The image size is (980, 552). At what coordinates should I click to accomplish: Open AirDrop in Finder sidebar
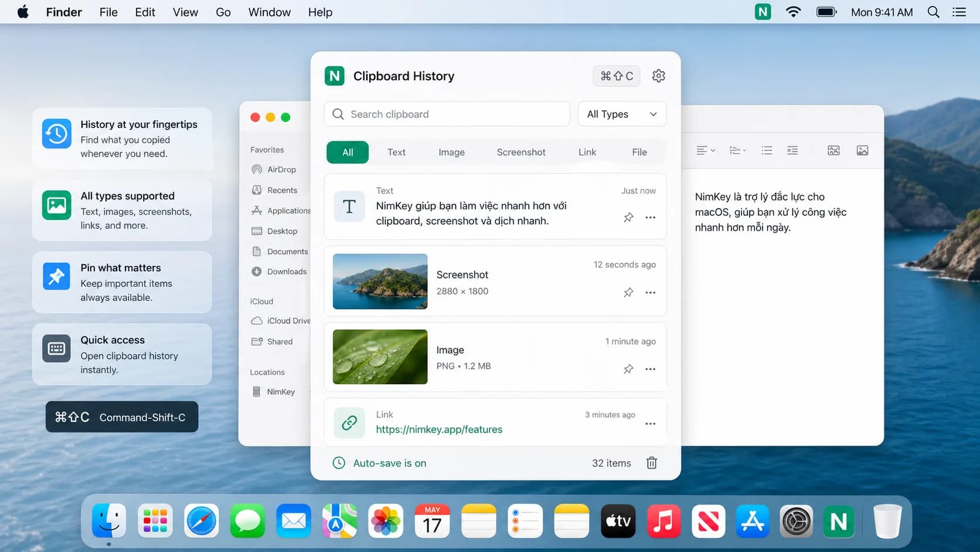(x=274, y=170)
